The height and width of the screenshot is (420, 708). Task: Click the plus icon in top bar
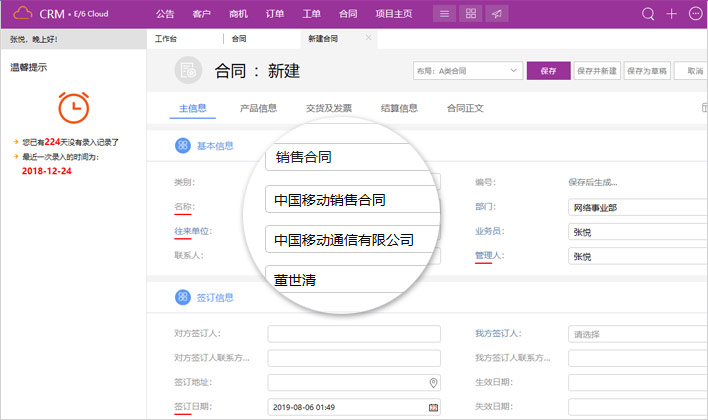[672, 14]
